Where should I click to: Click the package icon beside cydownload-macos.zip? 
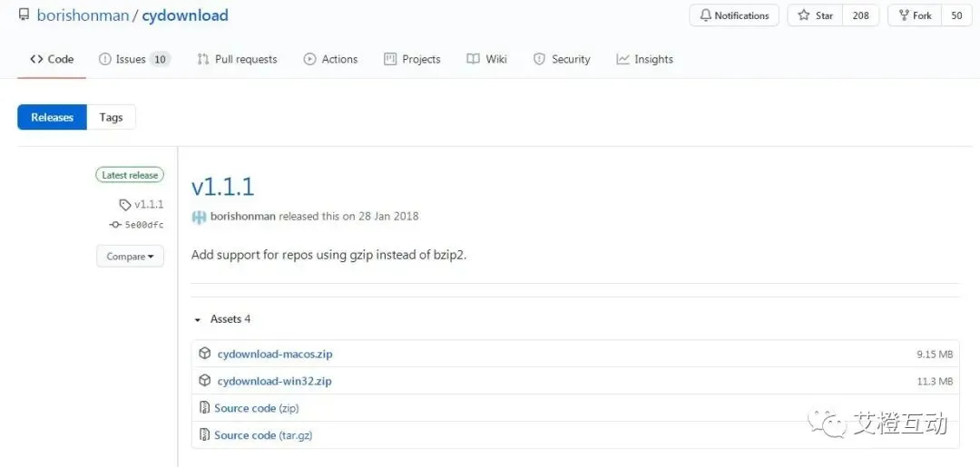point(204,354)
